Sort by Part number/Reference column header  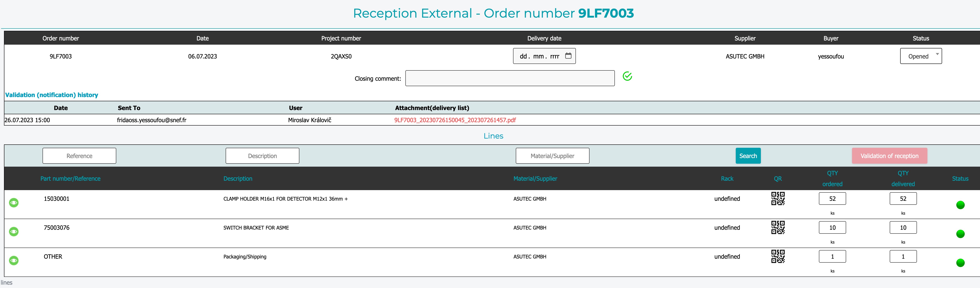(70, 179)
